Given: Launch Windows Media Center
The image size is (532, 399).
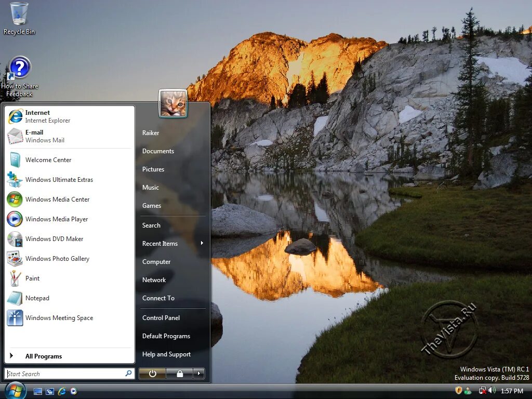Looking at the screenshot, I should (70, 199).
